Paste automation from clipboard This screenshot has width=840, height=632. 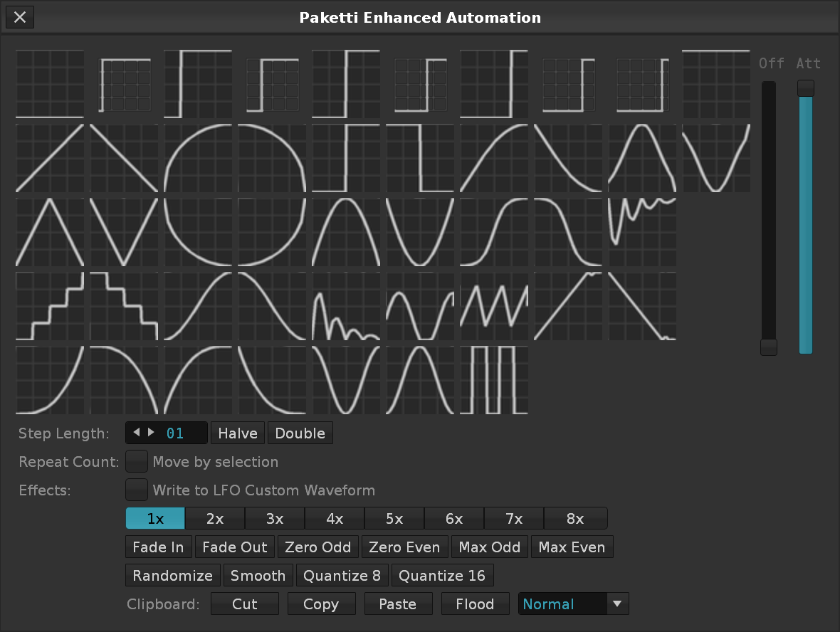397,604
